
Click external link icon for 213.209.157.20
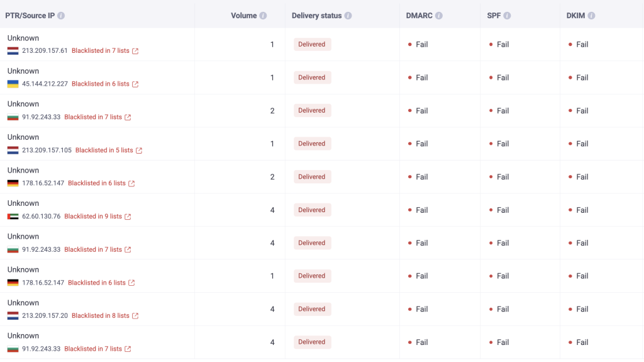135,316
